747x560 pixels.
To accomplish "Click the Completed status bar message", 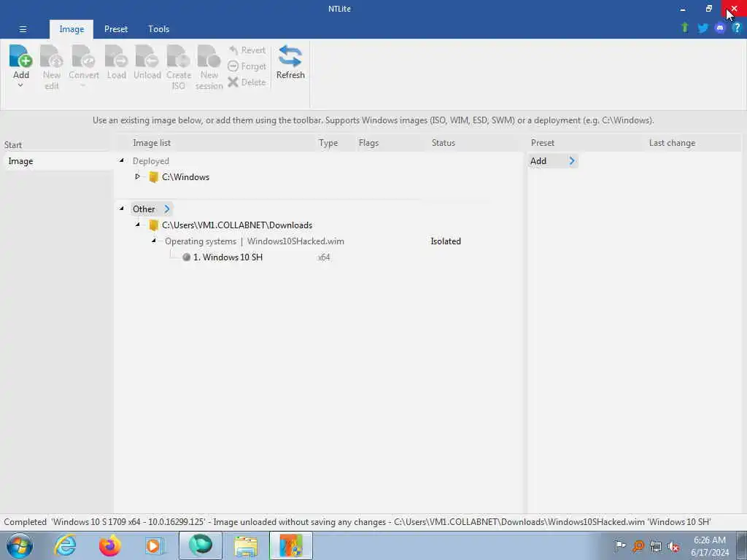I will tap(357, 522).
